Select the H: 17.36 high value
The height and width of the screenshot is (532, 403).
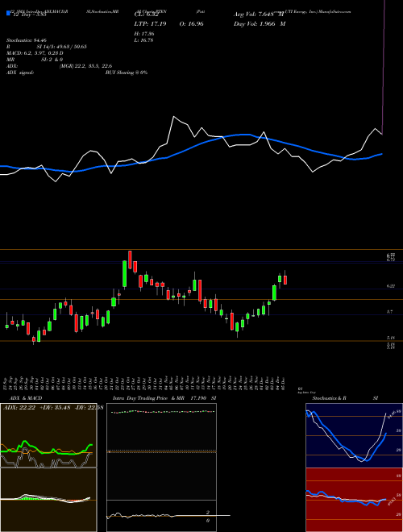[144, 34]
